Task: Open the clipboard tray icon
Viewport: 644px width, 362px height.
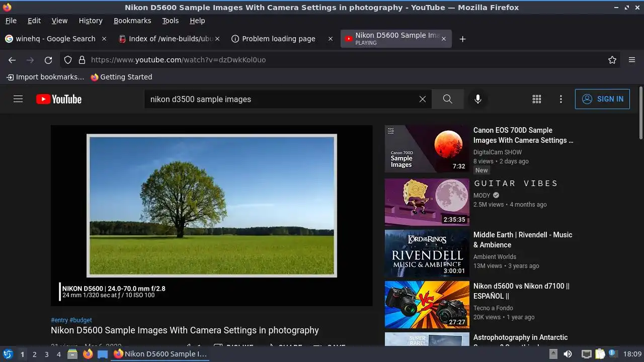Action: coord(600,354)
